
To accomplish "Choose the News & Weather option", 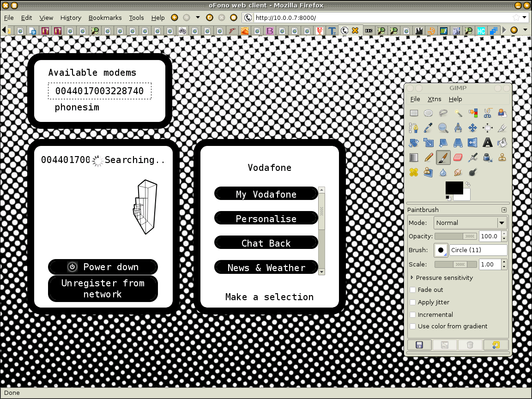I will 266,267.
